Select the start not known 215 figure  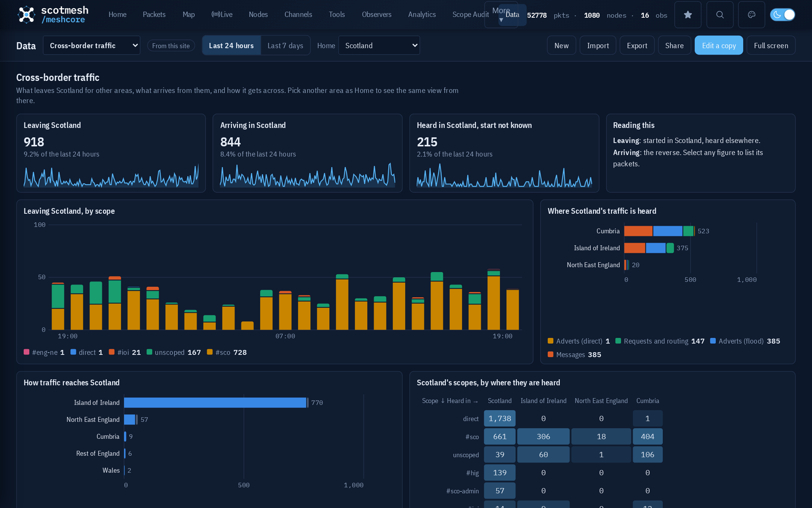point(427,142)
